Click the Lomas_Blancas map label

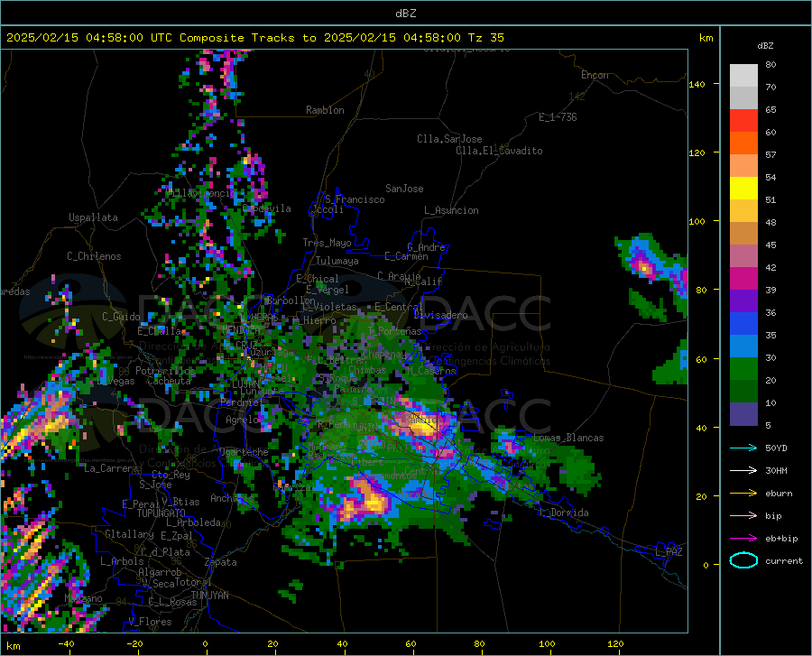pyautogui.click(x=568, y=438)
